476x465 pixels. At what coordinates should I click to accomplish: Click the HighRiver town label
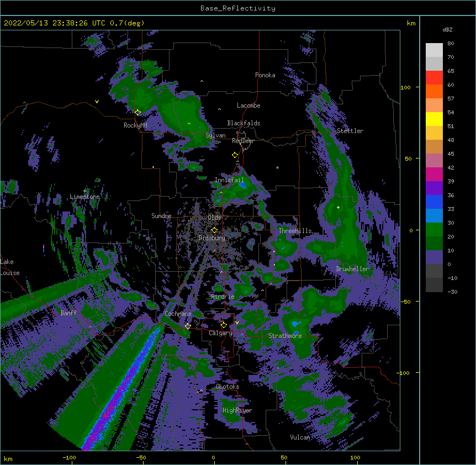pyautogui.click(x=237, y=410)
